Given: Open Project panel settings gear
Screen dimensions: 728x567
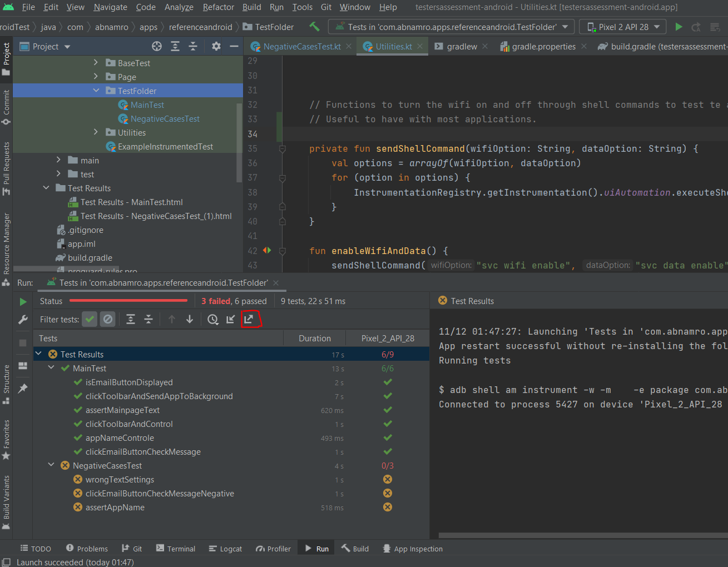Looking at the screenshot, I should (216, 46).
